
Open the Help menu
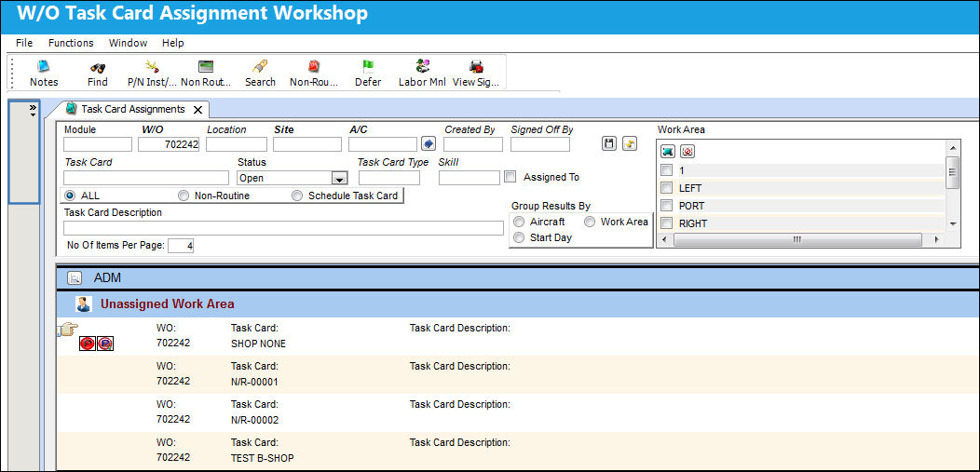173,43
